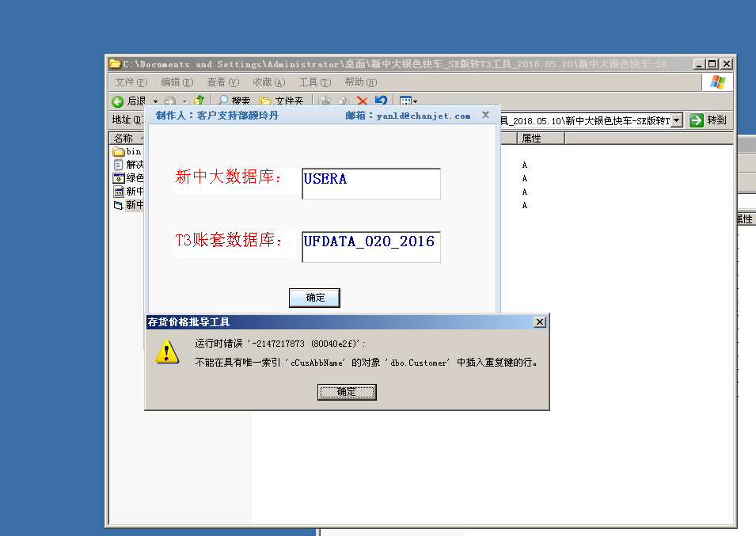Viewport: 756px width, 536px height.
Task: Select the fourth-row 新中 program file icon
Action: [118, 192]
